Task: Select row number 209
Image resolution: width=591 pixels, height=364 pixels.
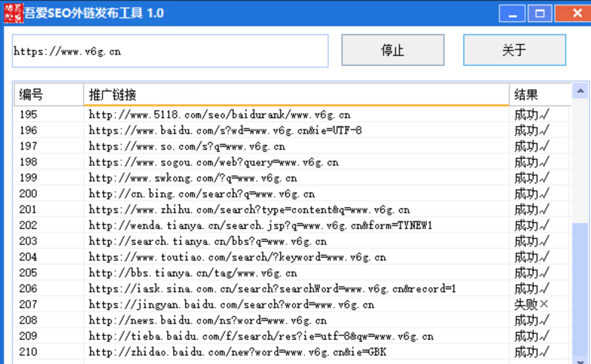Action: pyautogui.click(x=28, y=336)
